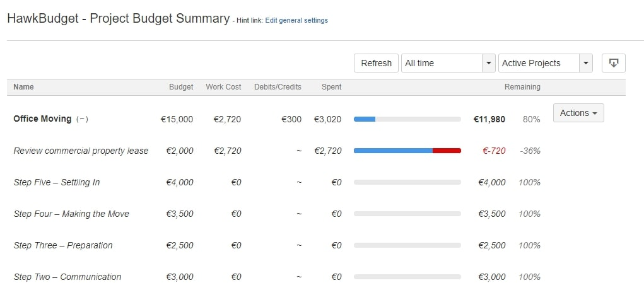Screen dimensions: 644x307
Task: Select Step Three – Preparation
Action: [63, 245]
